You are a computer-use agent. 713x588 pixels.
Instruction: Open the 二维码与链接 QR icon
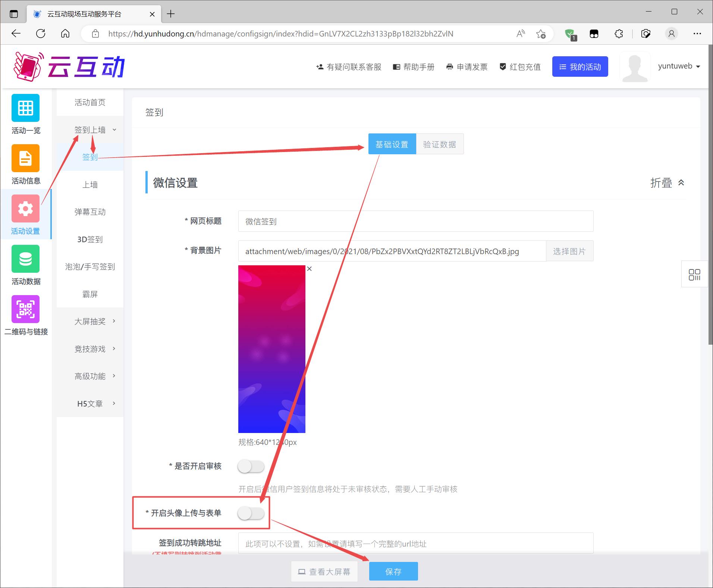[25, 309]
